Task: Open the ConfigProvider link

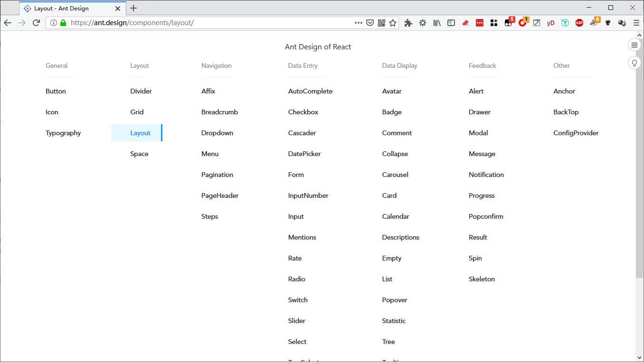Action: tap(576, 133)
